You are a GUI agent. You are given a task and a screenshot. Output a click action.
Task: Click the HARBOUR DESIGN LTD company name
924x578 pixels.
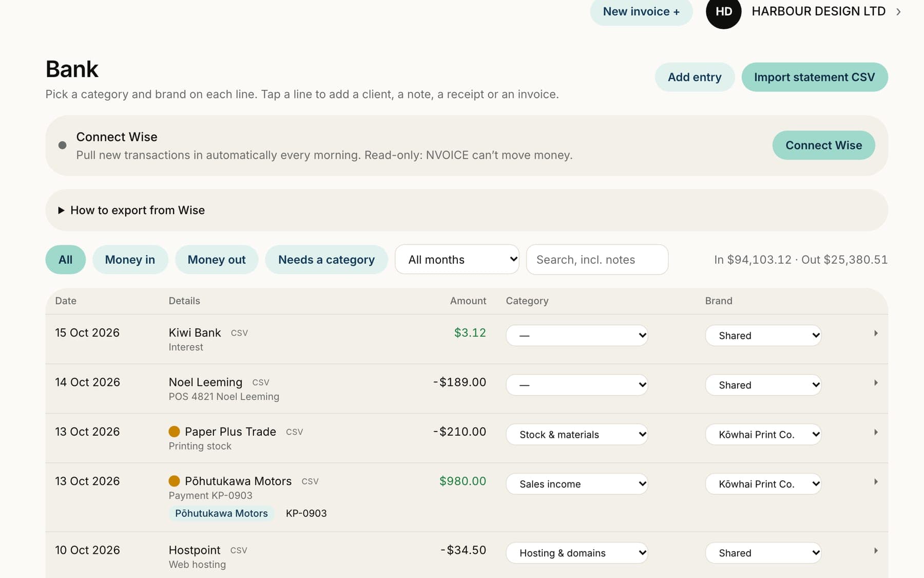click(x=818, y=11)
